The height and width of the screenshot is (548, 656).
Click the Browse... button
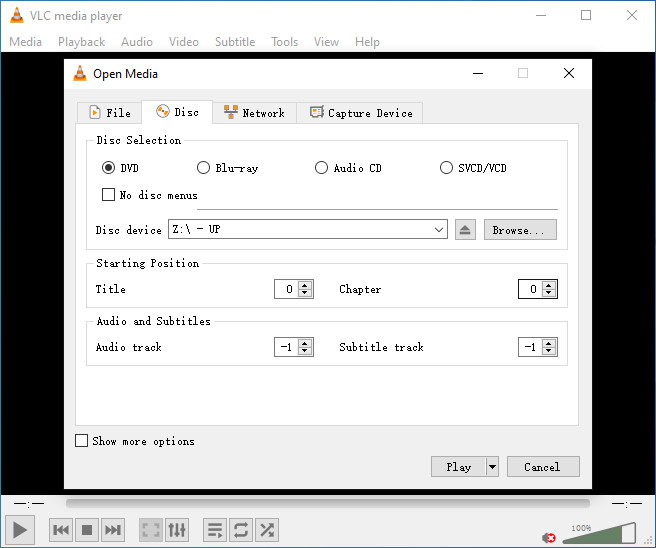tap(520, 230)
